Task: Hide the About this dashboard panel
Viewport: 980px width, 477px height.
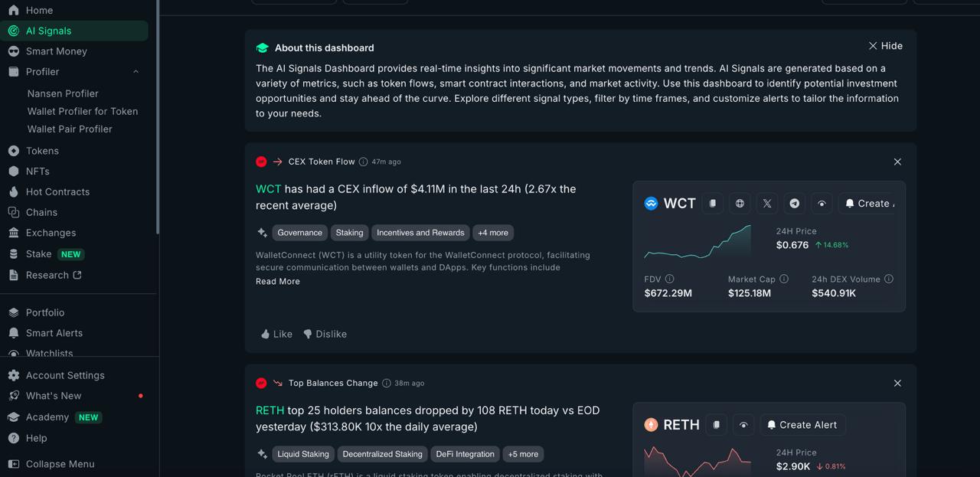Action: [886, 46]
